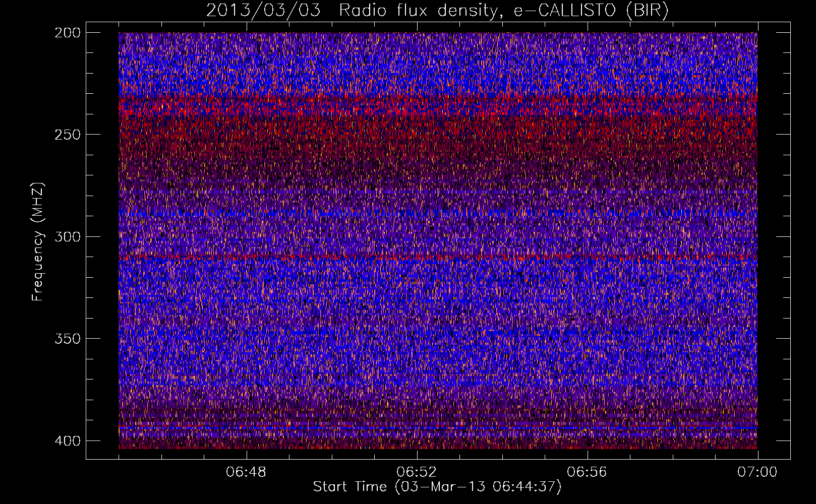Click the blue line near 394 MHz
Screen dimensions: 816x504
[438, 428]
